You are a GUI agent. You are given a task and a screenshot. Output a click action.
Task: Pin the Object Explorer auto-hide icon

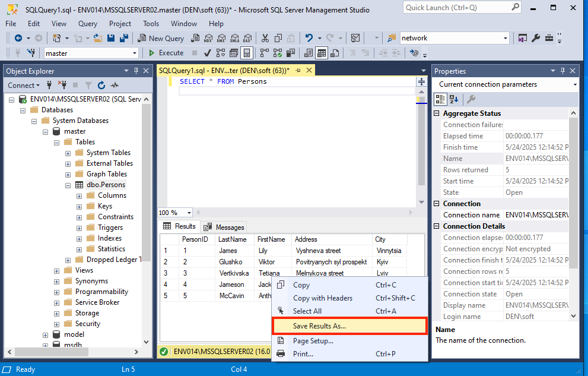(136, 71)
